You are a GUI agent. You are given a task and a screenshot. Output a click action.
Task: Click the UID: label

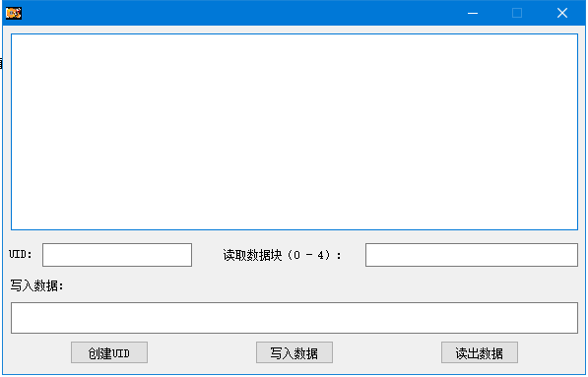click(21, 255)
